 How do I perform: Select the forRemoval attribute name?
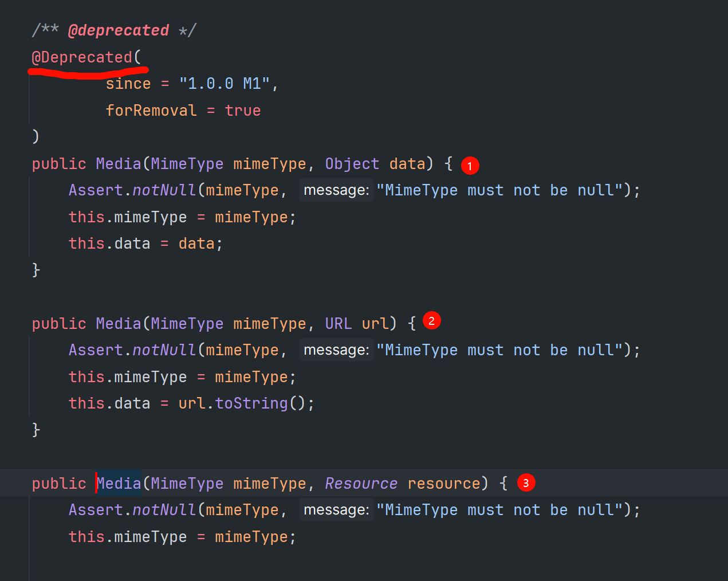151,110
